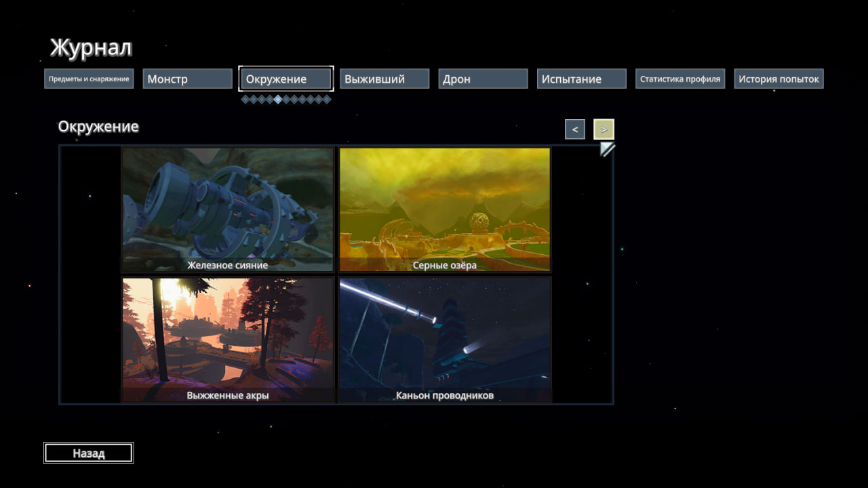
Task: Open the Серные озёра environment entry
Action: 445,210
